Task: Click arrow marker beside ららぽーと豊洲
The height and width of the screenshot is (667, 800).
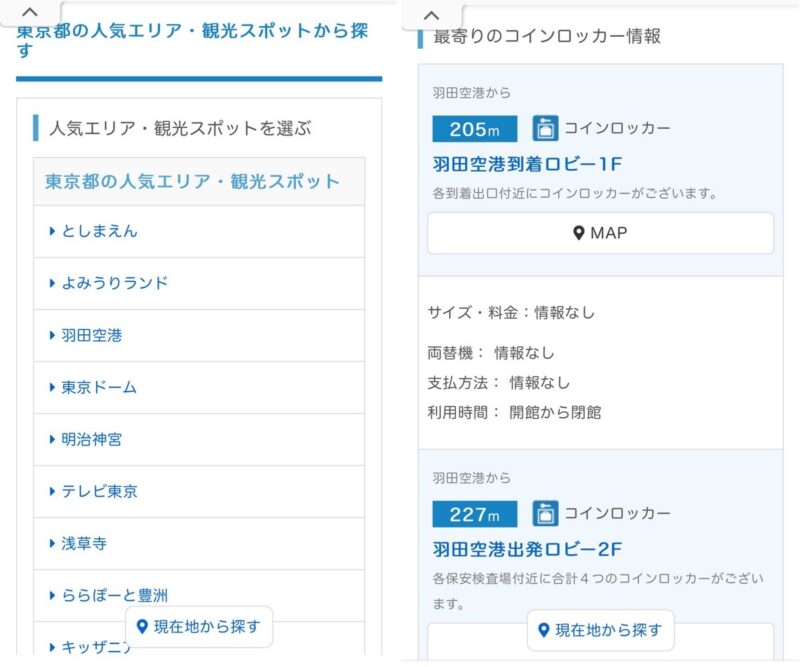Action: pos(52,596)
